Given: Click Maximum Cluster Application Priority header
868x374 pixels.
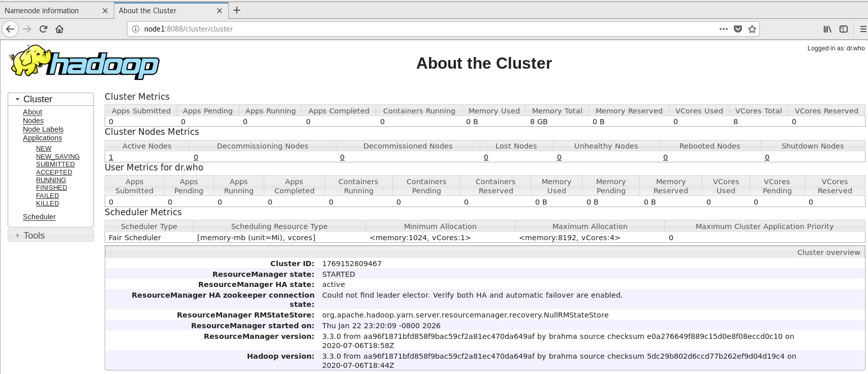Looking at the screenshot, I should pos(764,226).
